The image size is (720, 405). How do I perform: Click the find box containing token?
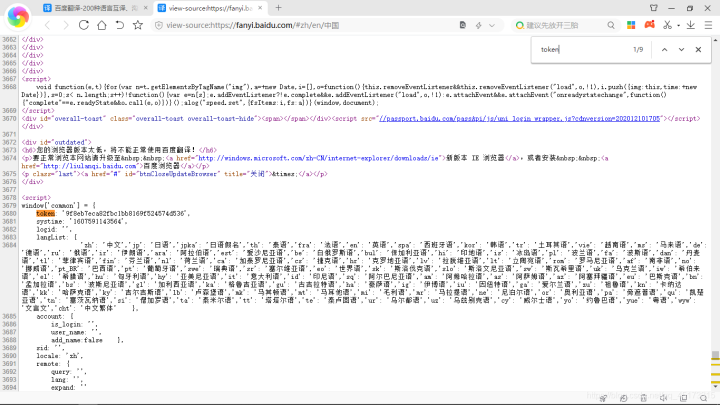point(581,50)
